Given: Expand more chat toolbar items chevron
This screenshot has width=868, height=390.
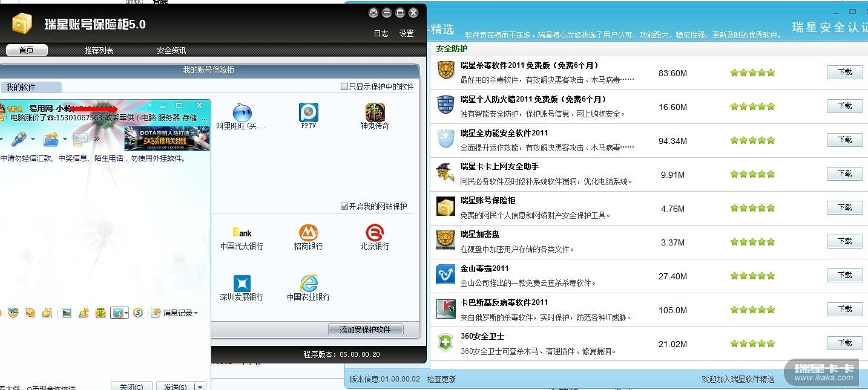Looking at the screenshot, I should 97,139.
